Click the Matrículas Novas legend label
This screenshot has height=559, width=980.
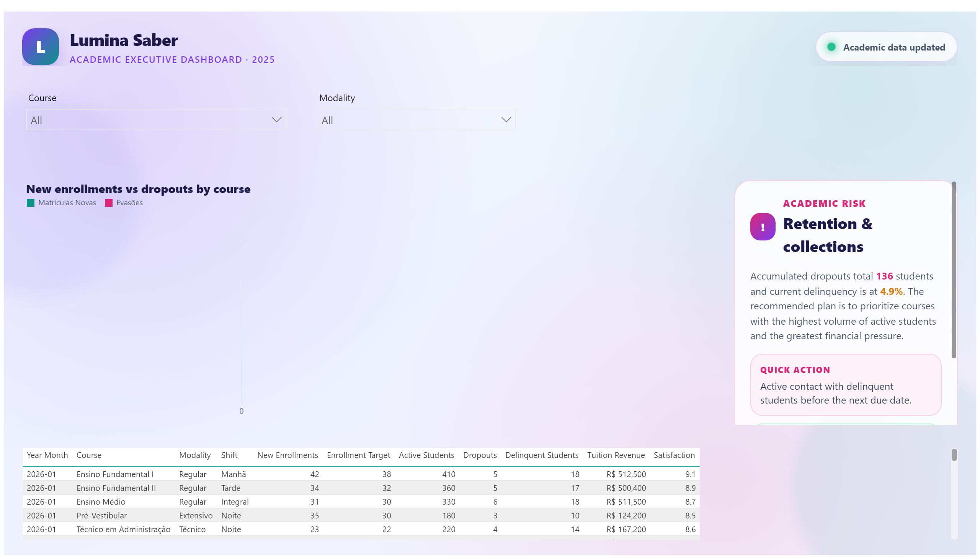pyautogui.click(x=67, y=203)
